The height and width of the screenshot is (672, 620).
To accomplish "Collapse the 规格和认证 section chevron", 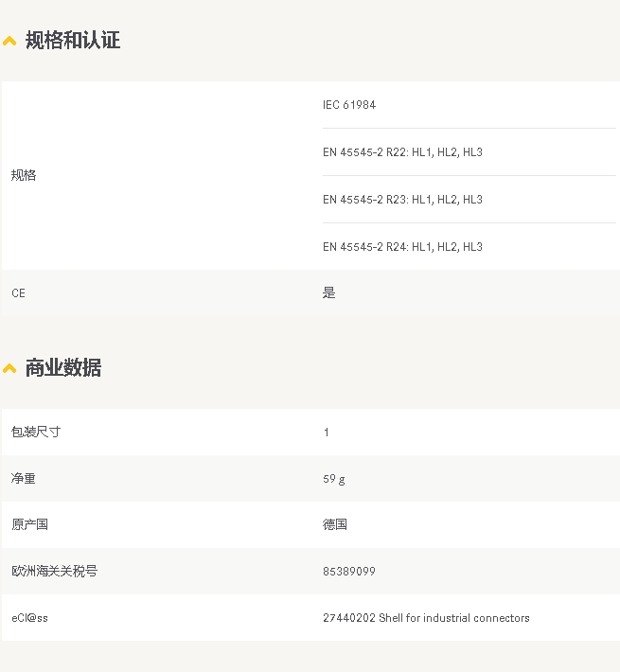I will point(9,41).
